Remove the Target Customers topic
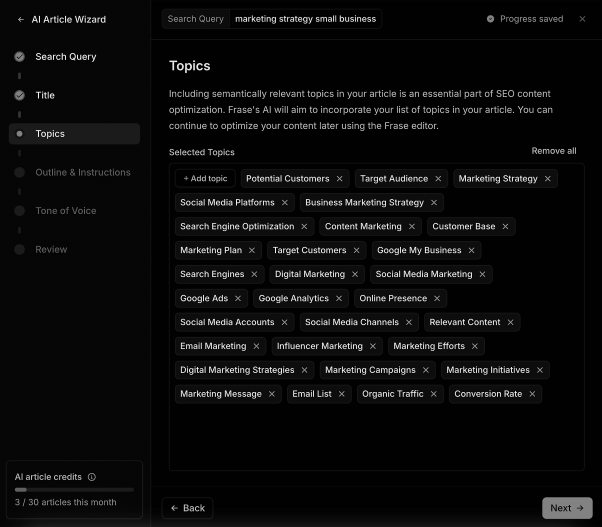This screenshot has height=527, width=602. pos(356,250)
